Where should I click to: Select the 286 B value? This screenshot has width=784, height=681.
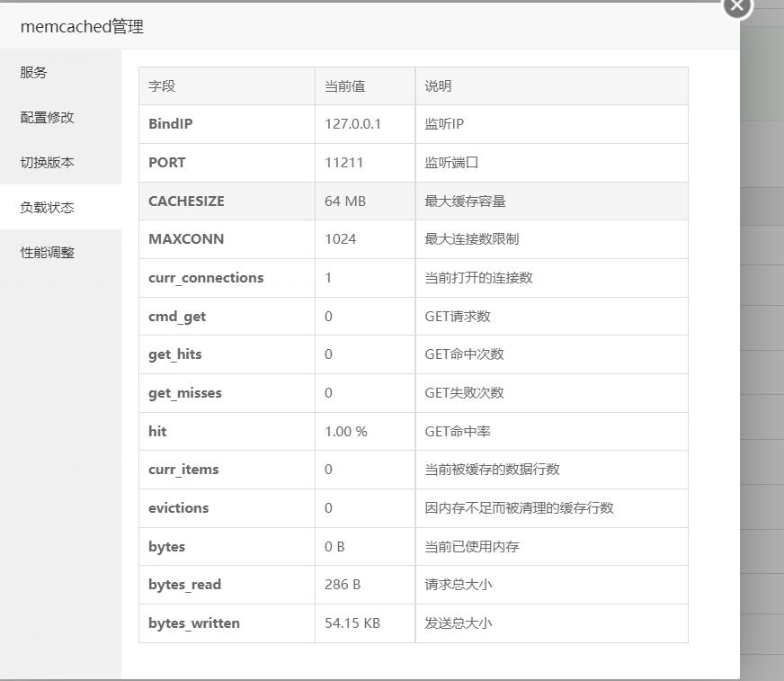point(343,585)
